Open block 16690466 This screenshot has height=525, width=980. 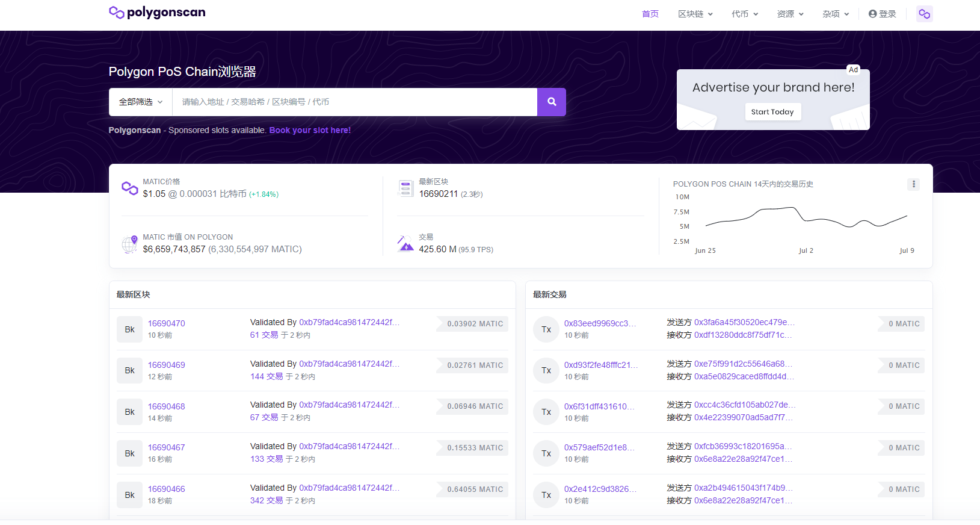pyautogui.click(x=167, y=489)
